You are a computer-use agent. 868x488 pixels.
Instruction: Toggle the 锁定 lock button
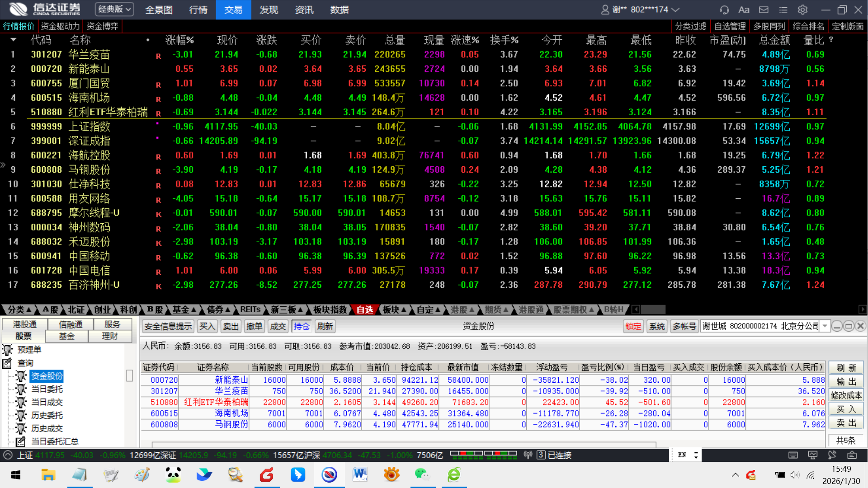pos(633,326)
